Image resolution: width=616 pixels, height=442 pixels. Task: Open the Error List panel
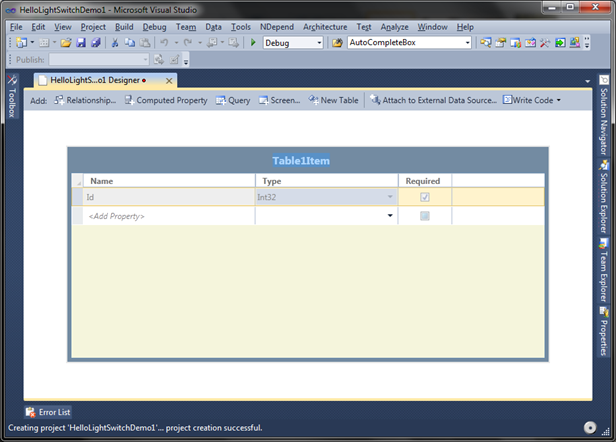(x=48, y=412)
